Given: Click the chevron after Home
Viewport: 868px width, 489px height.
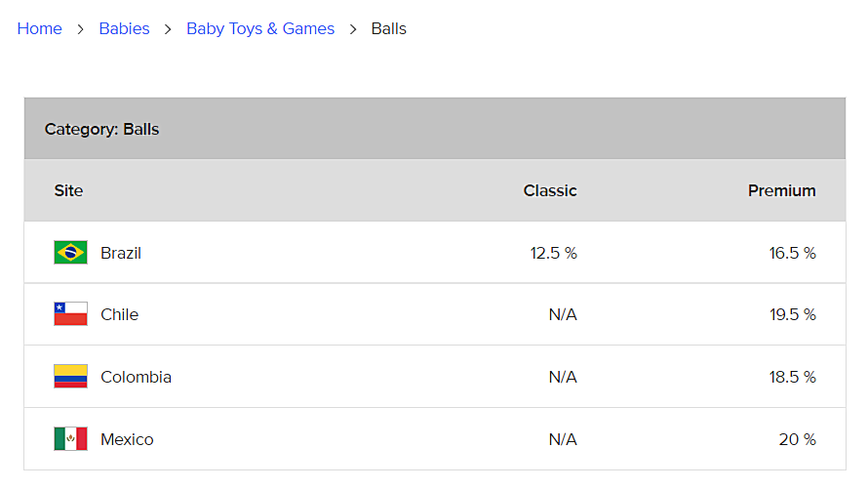Looking at the screenshot, I should click(80, 29).
